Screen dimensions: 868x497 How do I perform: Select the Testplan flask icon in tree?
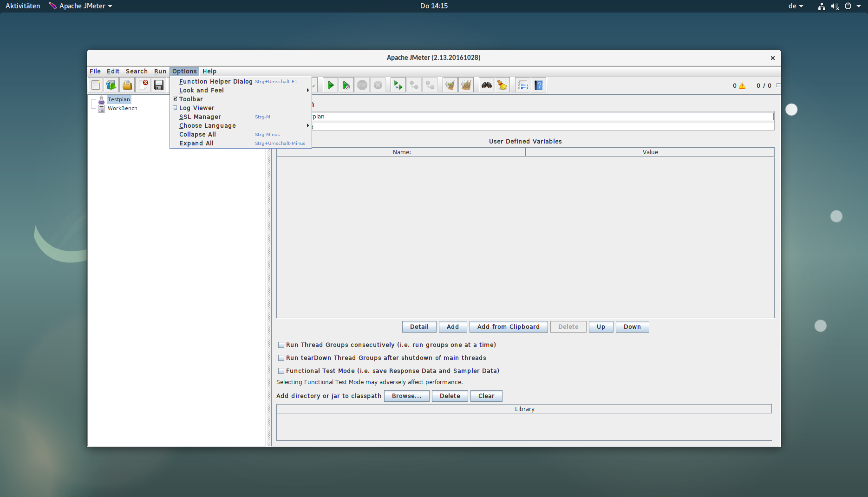tap(101, 99)
